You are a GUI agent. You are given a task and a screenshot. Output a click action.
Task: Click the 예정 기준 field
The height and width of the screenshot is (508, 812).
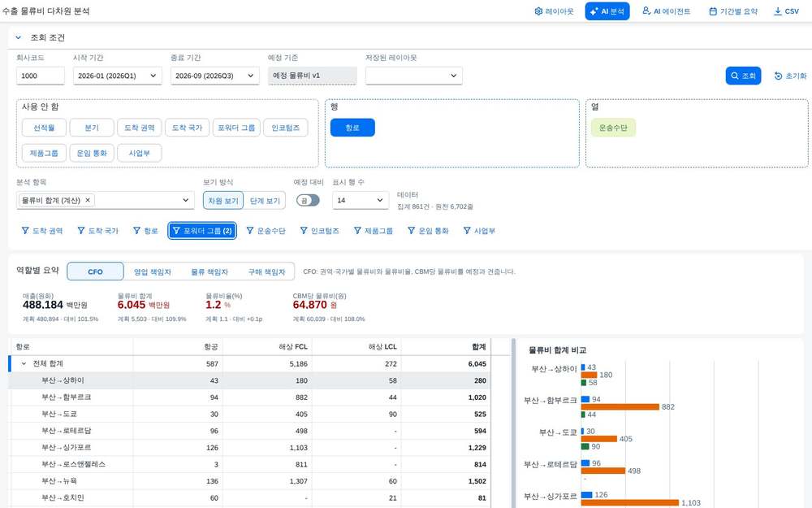[x=313, y=76]
